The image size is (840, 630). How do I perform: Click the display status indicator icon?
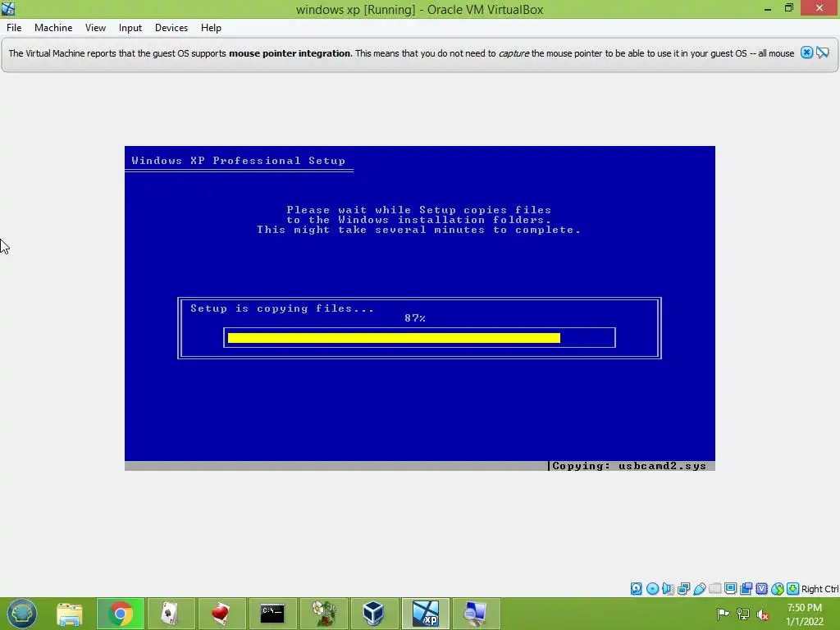[x=730, y=589]
